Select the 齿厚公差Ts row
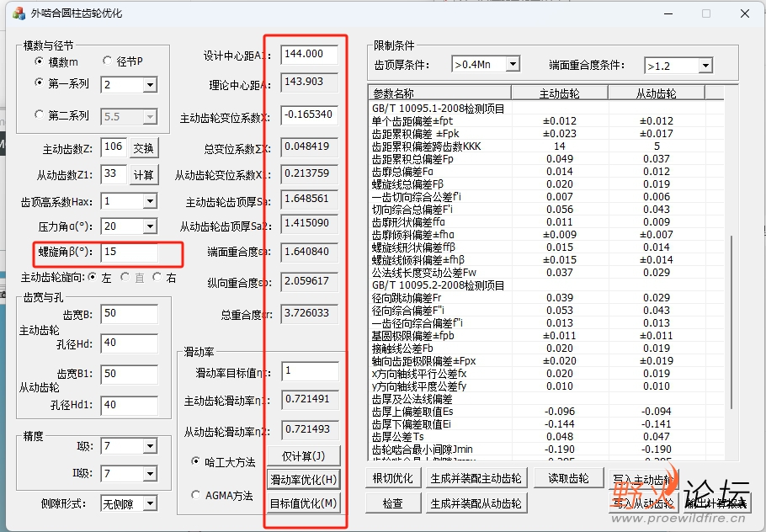Image resolution: width=766 pixels, height=532 pixels. [x=546, y=436]
